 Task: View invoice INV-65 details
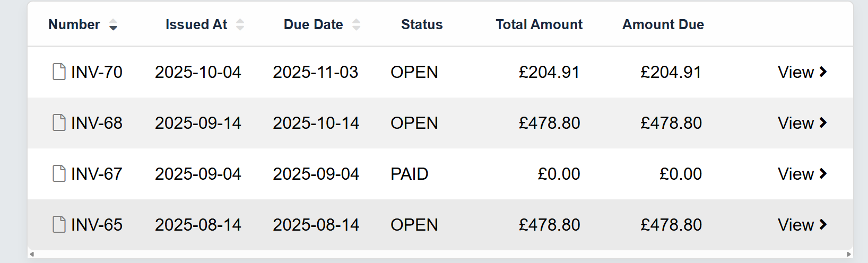(x=795, y=225)
